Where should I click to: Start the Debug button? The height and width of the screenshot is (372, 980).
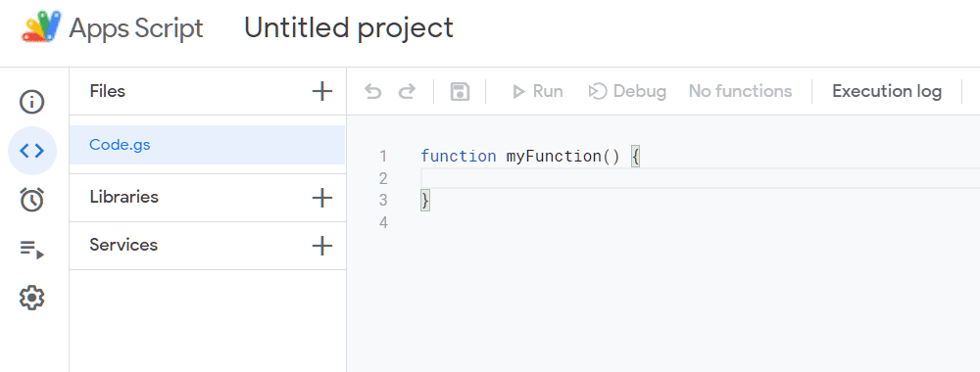[x=627, y=92]
